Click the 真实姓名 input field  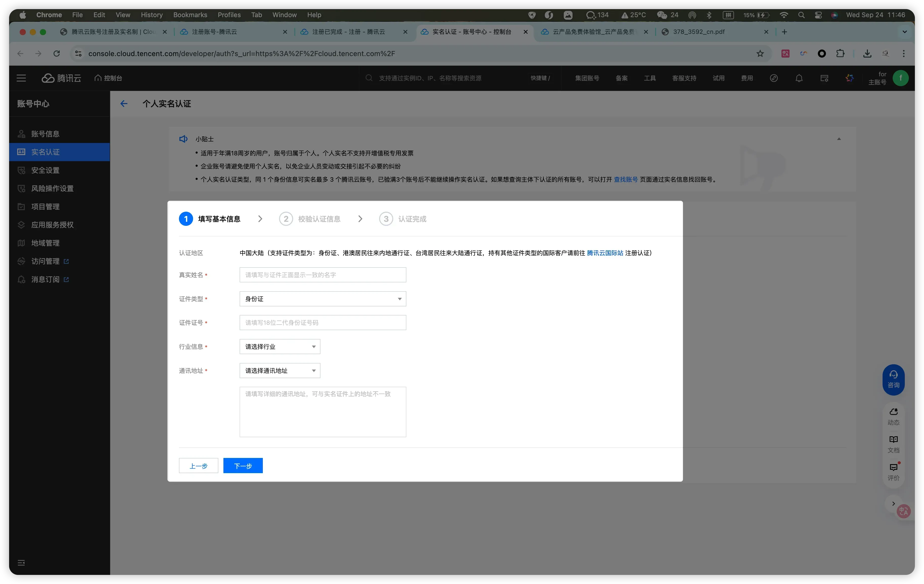tap(322, 275)
